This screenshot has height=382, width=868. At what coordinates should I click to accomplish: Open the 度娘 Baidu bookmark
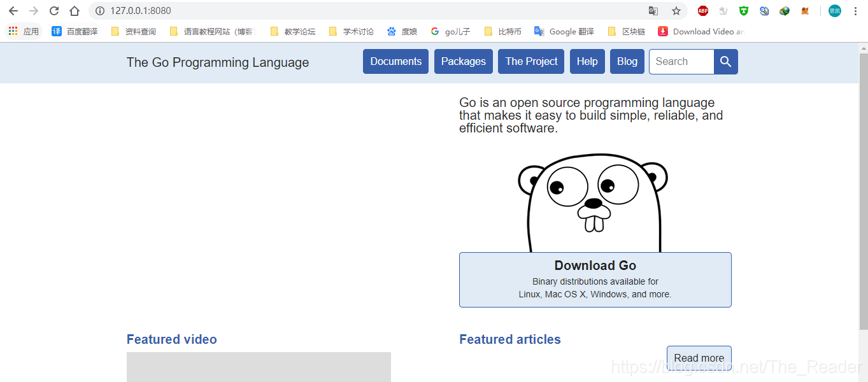[x=402, y=31]
